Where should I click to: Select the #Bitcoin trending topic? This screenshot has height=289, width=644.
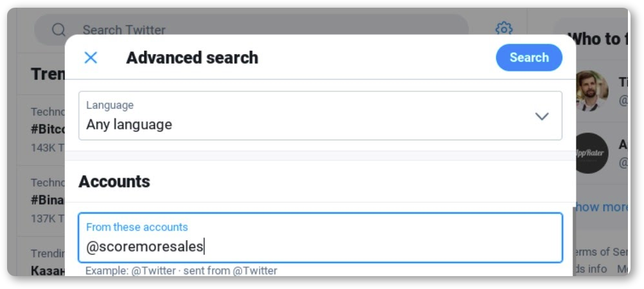(48, 129)
